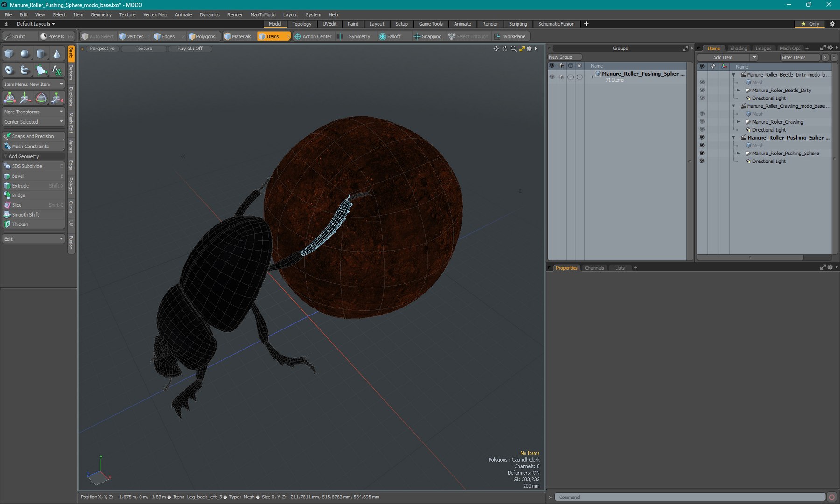Image resolution: width=840 pixels, height=504 pixels.
Task: Hide the Manure_Roller_Pushing_Sphere item eye
Action: pyautogui.click(x=702, y=153)
